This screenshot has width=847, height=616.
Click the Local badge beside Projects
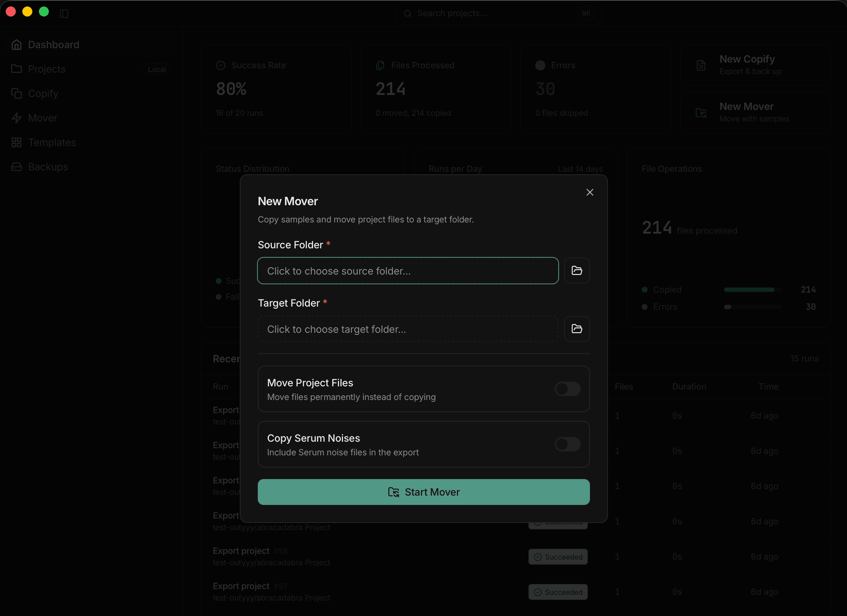tap(157, 69)
